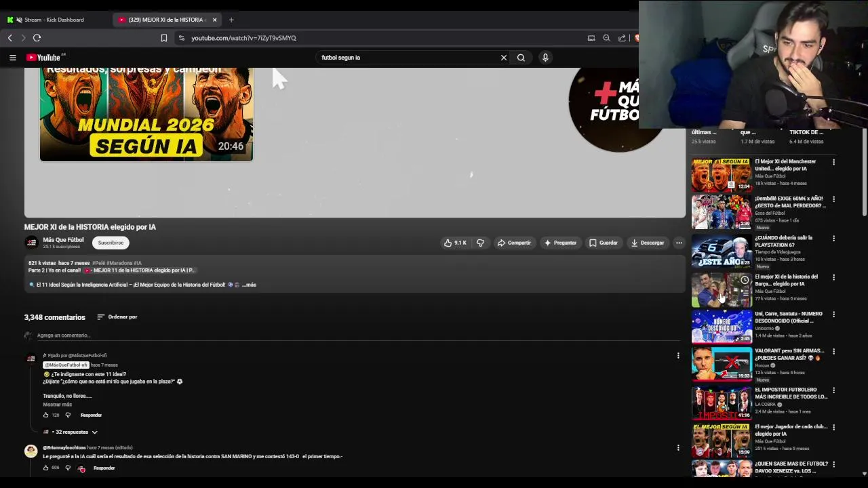Download the video with Descargar
Screen dimensions: 868x488
coord(648,243)
